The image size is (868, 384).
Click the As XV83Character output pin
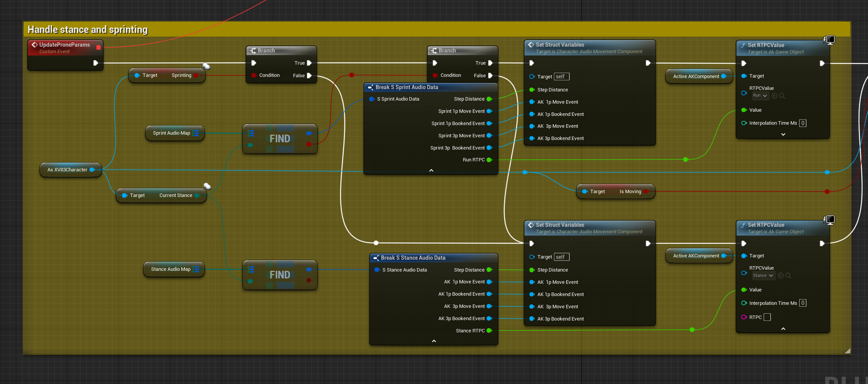[x=92, y=170]
